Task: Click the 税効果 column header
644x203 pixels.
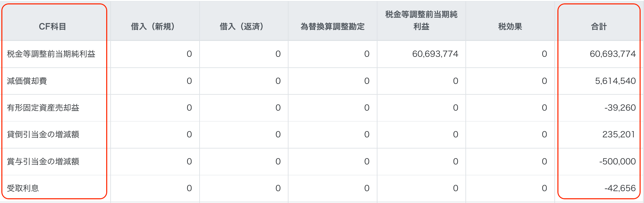Action: tap(510, 26)
